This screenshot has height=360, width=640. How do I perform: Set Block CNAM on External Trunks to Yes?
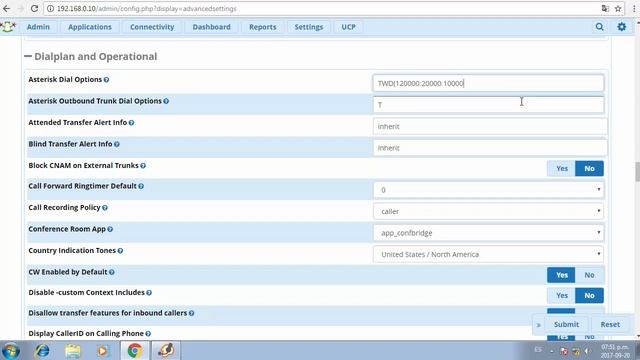(562, 169)
